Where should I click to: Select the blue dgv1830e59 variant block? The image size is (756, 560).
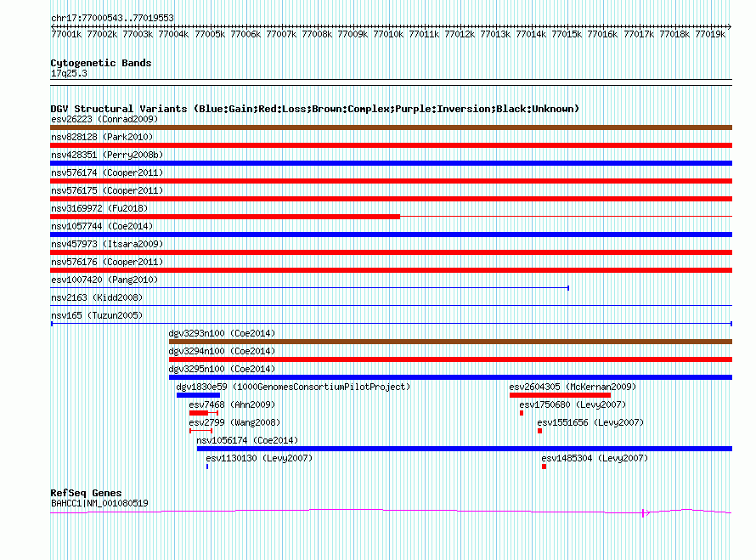pyautogui.click(x=198, y=395)
